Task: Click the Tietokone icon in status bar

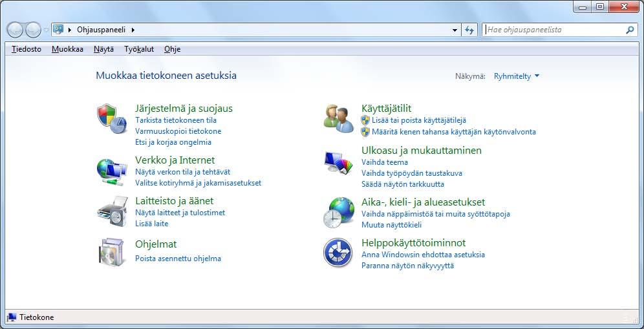Action: [x=11, y=317]
